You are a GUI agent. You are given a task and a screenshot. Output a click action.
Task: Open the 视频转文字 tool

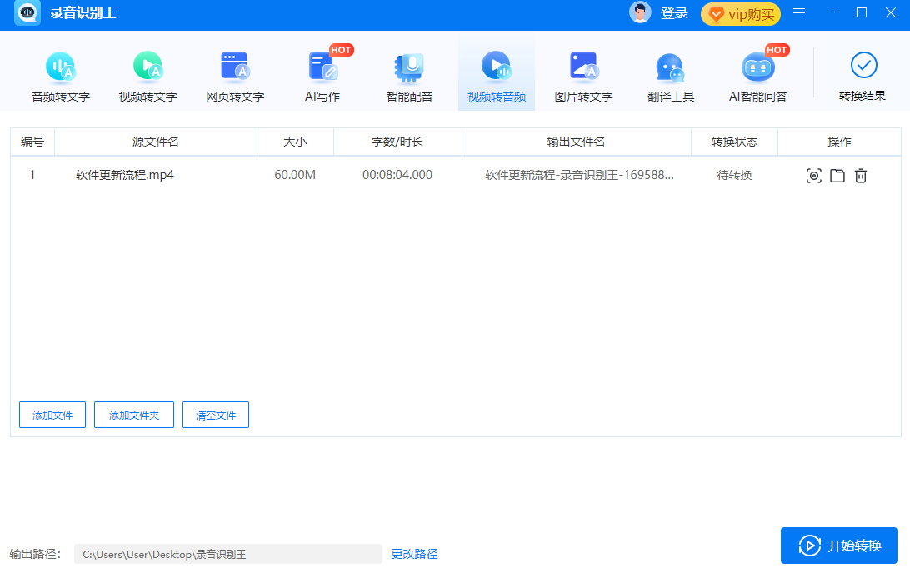(x=147, y=75)
